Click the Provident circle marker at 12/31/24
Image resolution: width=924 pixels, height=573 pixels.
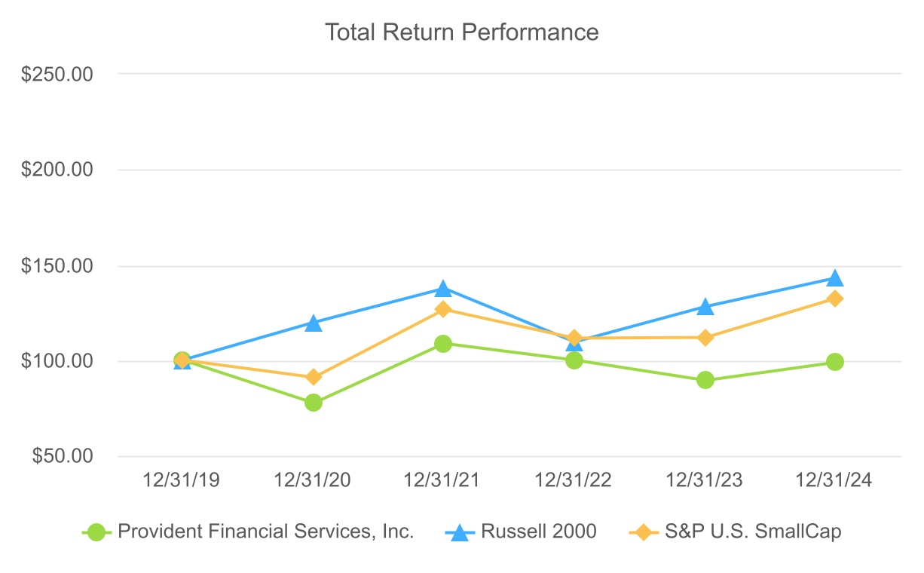pyautogui.click(x=834, y=362)
